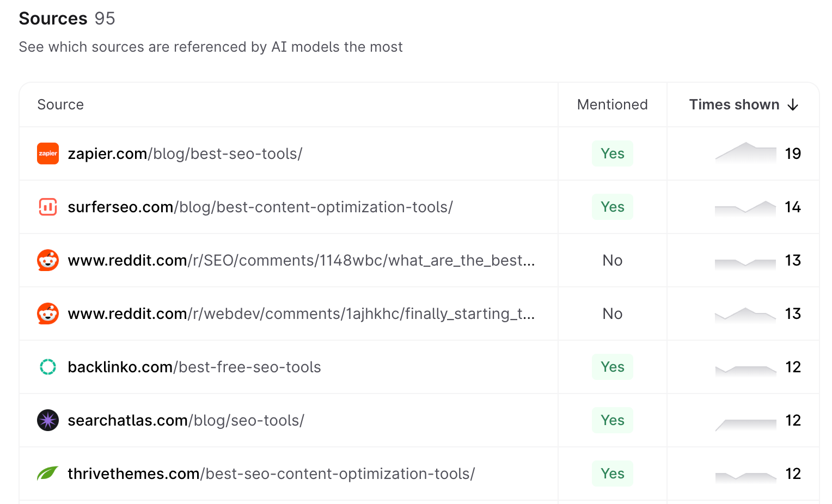Screen dimensions: 832x504
Task: Click the sort arrow beside Times shown
Action: (x=793, y=105)
